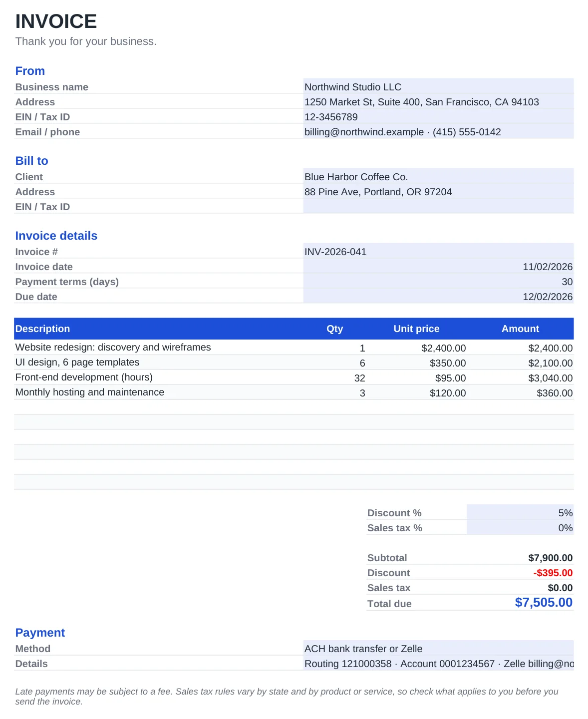Select 'Website redesign: discovery and wireframes' row description
This screenshot has height=719, width=588.
113,347
